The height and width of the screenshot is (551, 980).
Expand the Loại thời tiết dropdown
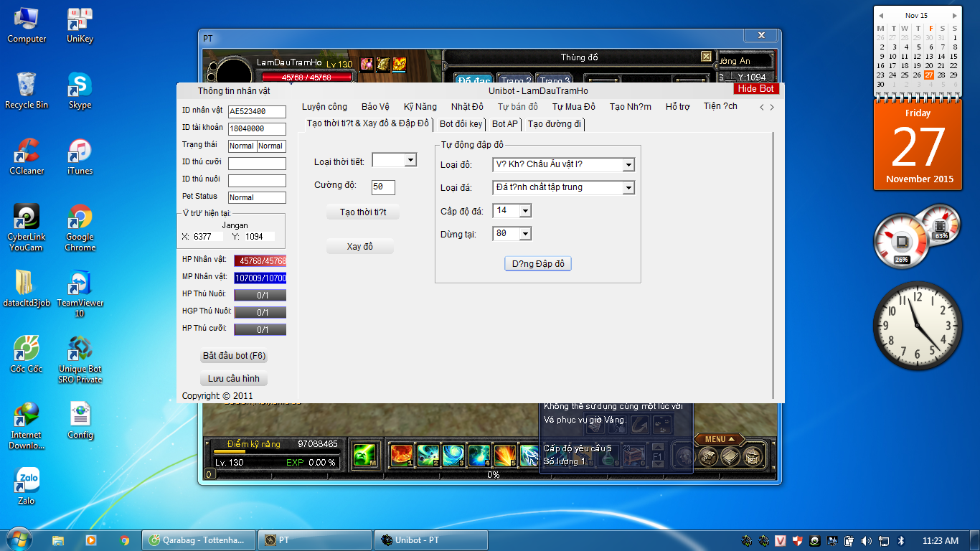click(x=410, y=160)
